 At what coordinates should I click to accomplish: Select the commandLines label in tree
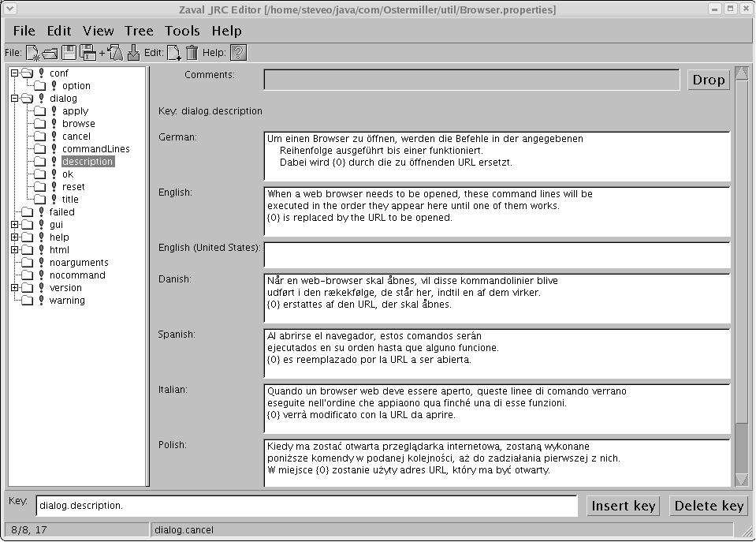pos(96,148)
